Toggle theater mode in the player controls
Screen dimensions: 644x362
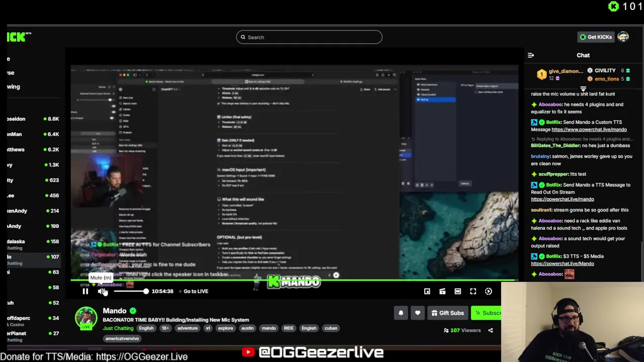click(x=457, y=291)
